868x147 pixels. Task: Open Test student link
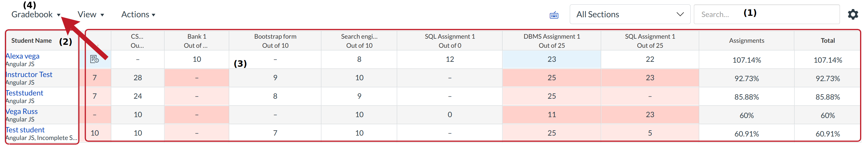(25, 130)
